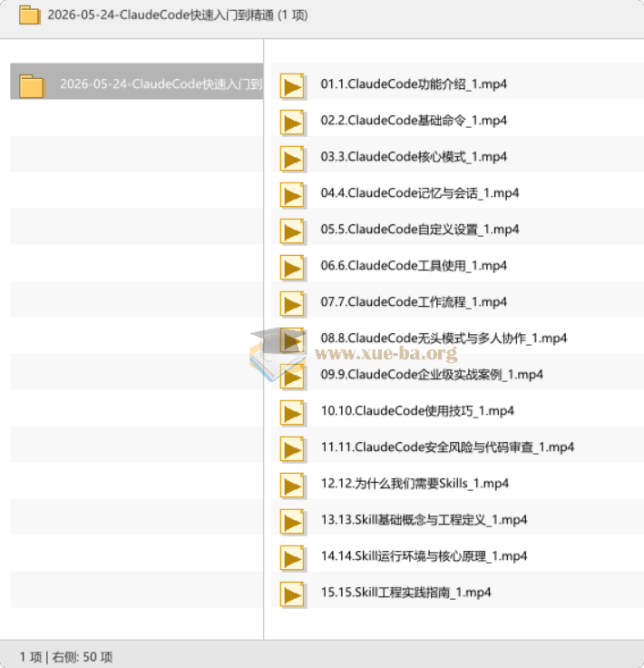Click the folder icon in the left tree pane
This screenshot has height=668, width=644.
click(x=32, y=86)
